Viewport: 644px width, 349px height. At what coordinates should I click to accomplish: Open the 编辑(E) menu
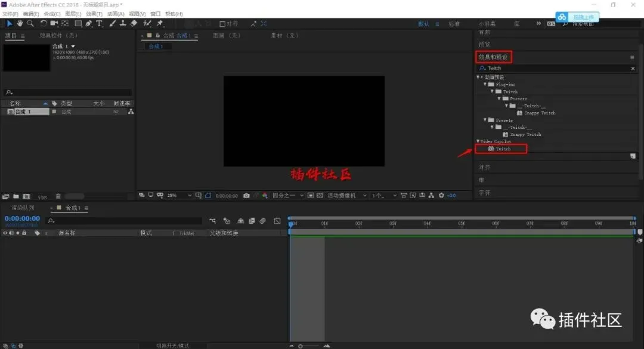click(31, 14)
